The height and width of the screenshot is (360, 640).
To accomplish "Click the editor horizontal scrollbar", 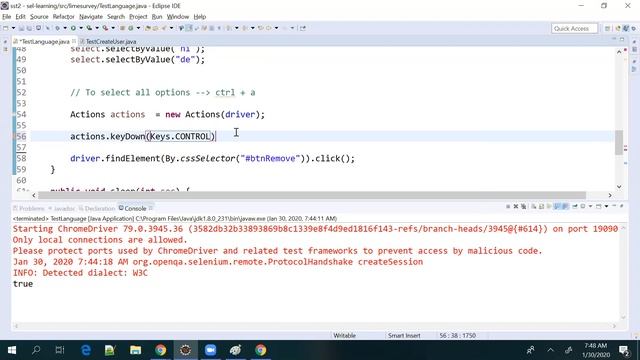I will coord(312,195).
